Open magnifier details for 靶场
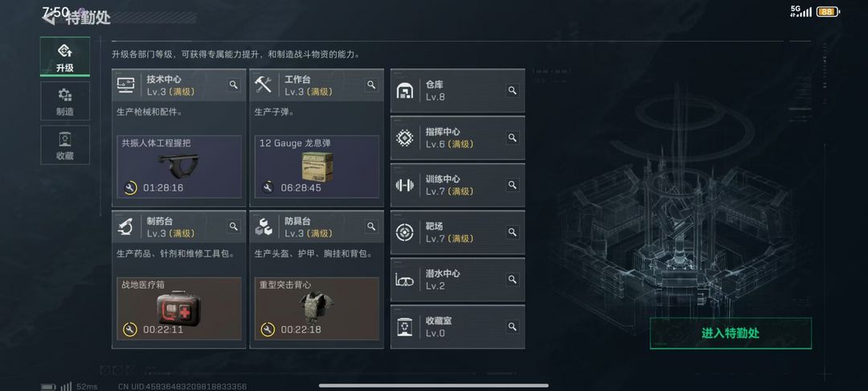Image resolution: width=868 pixels, height=391 pixels. tap(513, 232)
